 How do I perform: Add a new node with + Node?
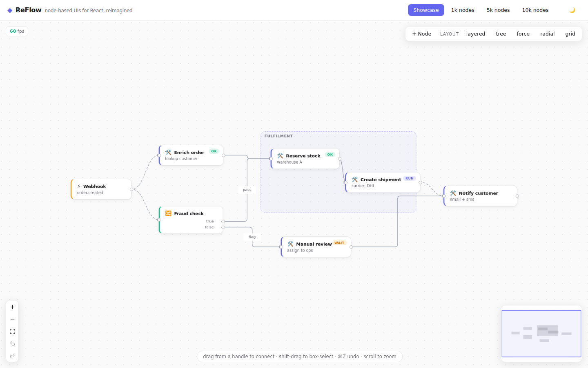pos(422,34)
